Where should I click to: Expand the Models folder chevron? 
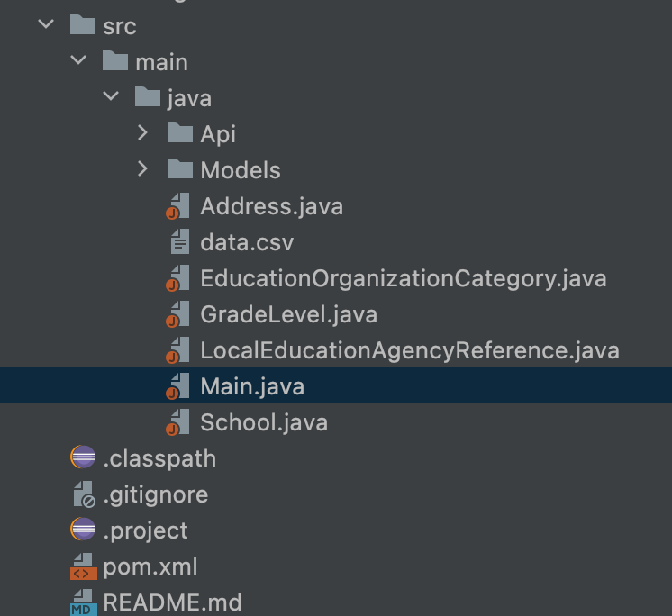click(142, 168)
